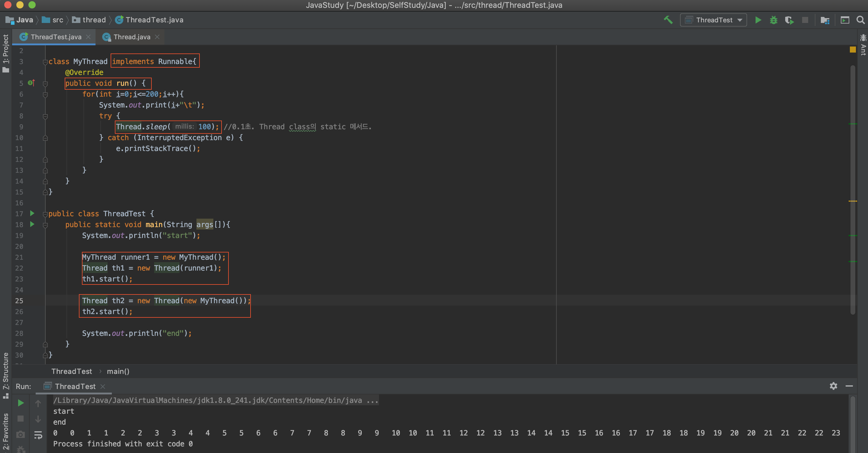Run ThreadTest with Coverage shield icon
This screenshot has width=868, height=453.
point(789,20)
